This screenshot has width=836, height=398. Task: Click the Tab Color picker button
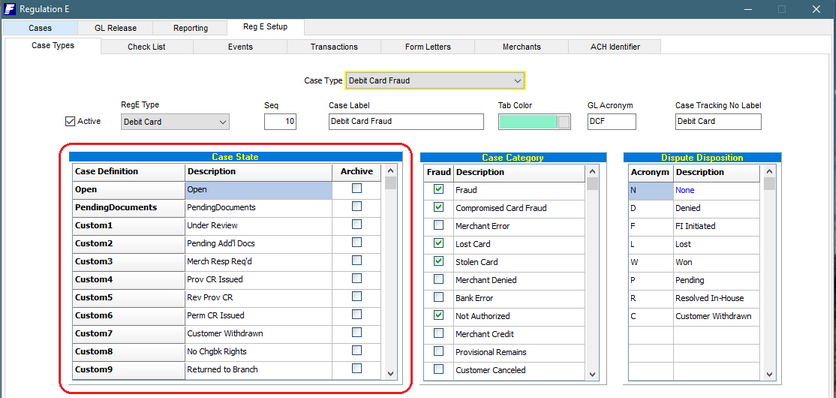coord(564,122)
